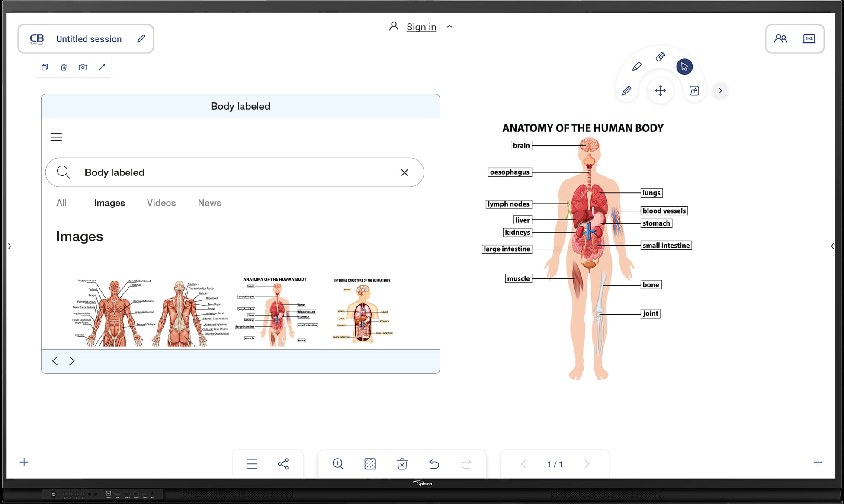Screen dimensions: 844x504
Task: Open the share options
Action: coord(283,464)
